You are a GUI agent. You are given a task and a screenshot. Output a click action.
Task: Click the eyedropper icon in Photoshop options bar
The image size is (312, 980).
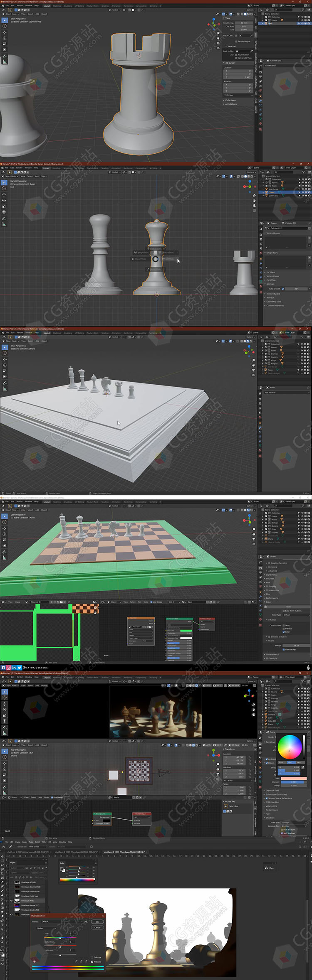10,847
